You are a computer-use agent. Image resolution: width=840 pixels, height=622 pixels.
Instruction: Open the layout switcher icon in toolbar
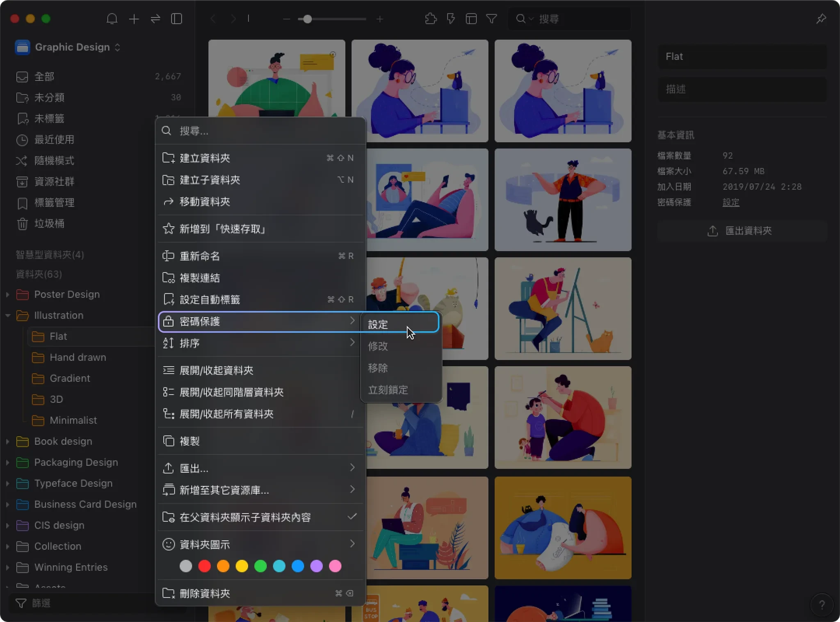coord(471,19)
